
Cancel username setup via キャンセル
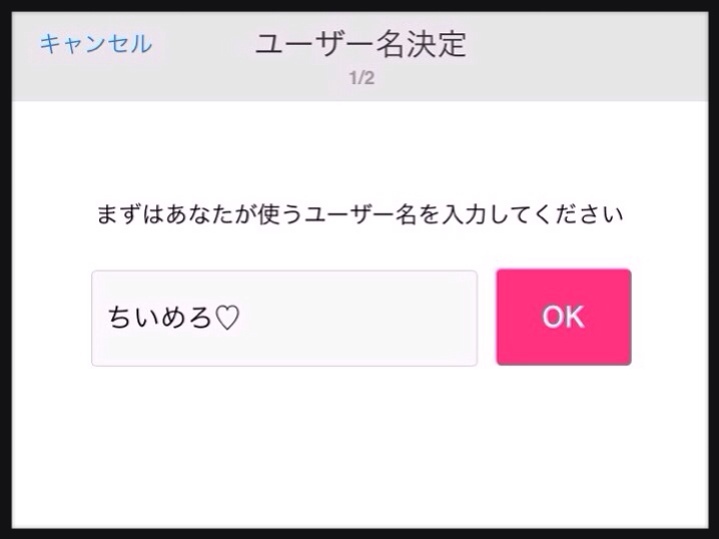coord(96,44)
